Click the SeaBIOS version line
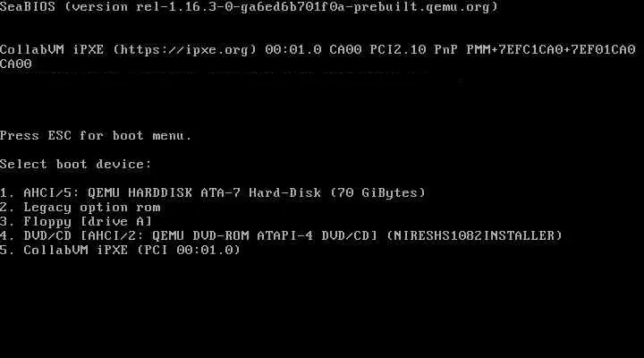This screenshot has height=358, width=644. 250,7
